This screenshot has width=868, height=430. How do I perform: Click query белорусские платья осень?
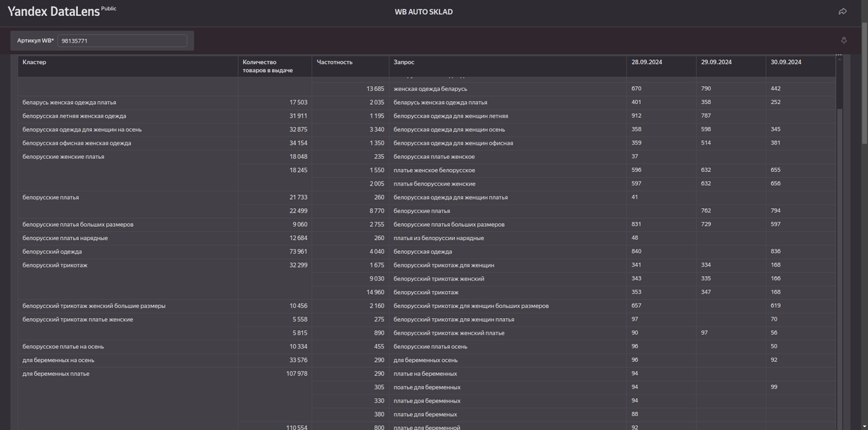[430, 346]
